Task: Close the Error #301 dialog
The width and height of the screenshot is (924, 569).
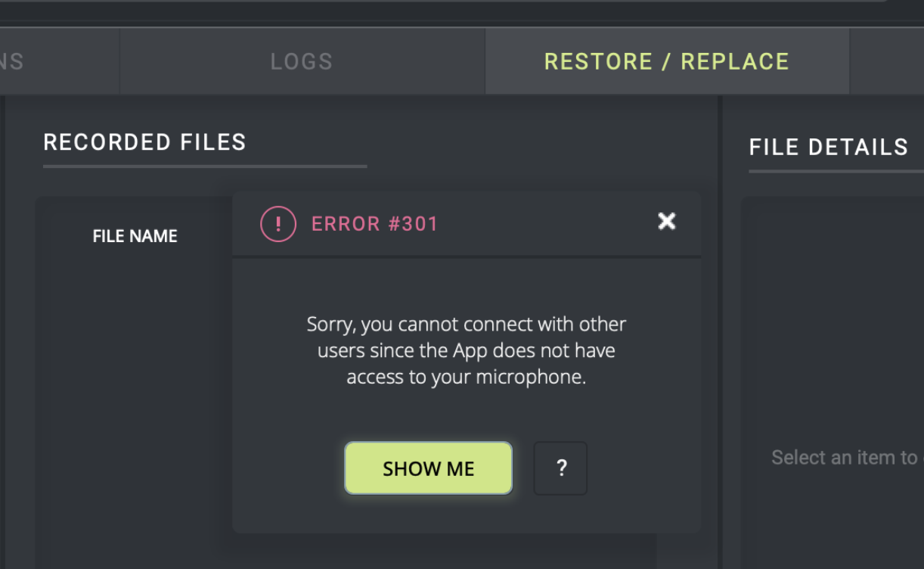Action: [x=666, y=221]
